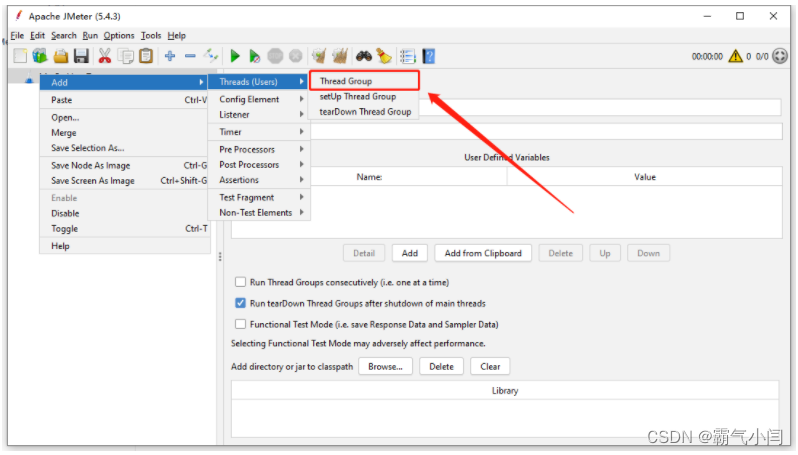Screen dimensions: 798x455
Task: Click the remote engines status icon
Action: coord(780,56)
